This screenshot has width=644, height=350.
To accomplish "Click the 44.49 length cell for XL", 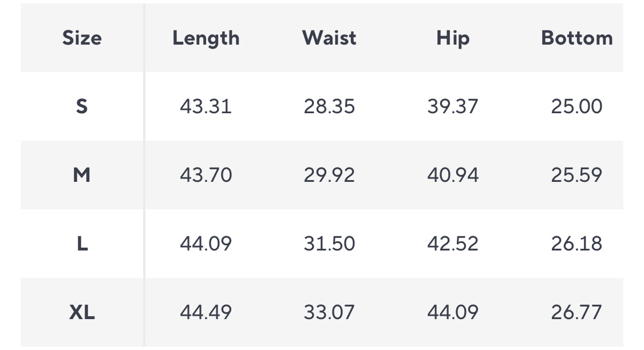I will point(206,312).
